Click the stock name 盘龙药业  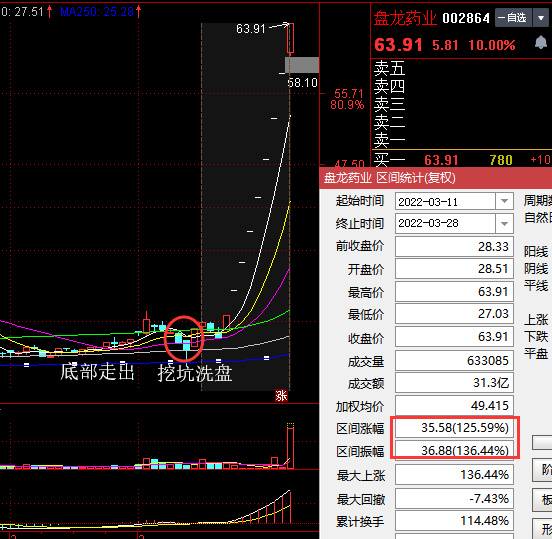[405, 18]
